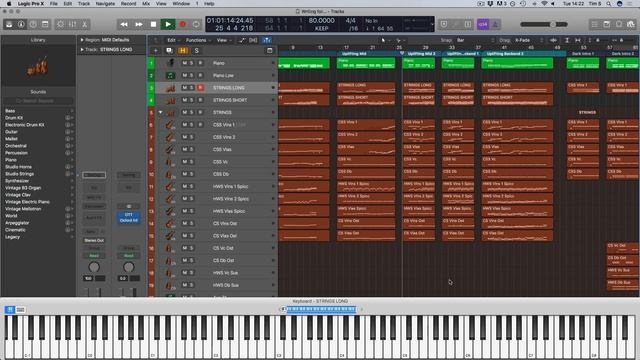Disable record enable on STRINGS LONG track
The width and height of the screenshot is (640, 360).
click(200, 88)
